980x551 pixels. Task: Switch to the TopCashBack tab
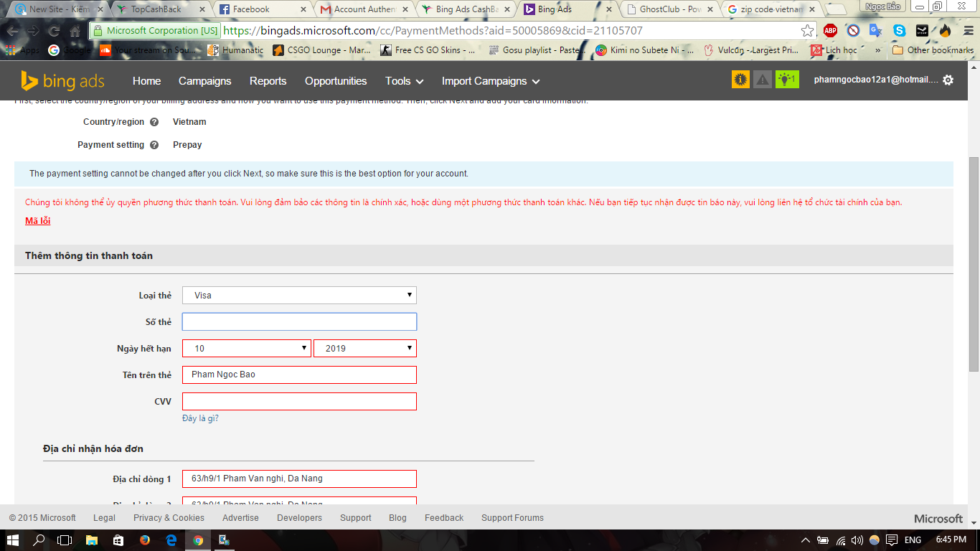coord(161,9)
